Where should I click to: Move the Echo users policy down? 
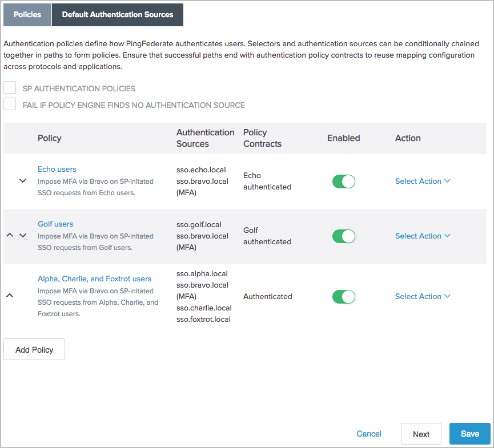point(23,181)
